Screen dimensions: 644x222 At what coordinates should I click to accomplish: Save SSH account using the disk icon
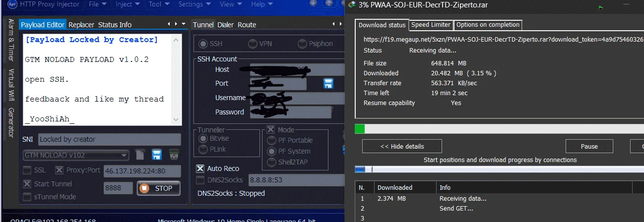pyautogui.click(x=328, y=83)
